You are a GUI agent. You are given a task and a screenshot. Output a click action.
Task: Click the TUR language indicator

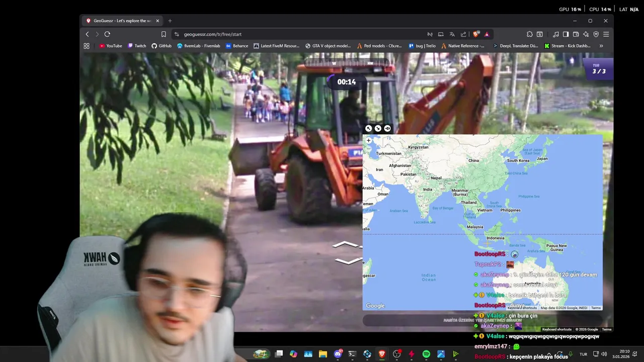point(583,354)
